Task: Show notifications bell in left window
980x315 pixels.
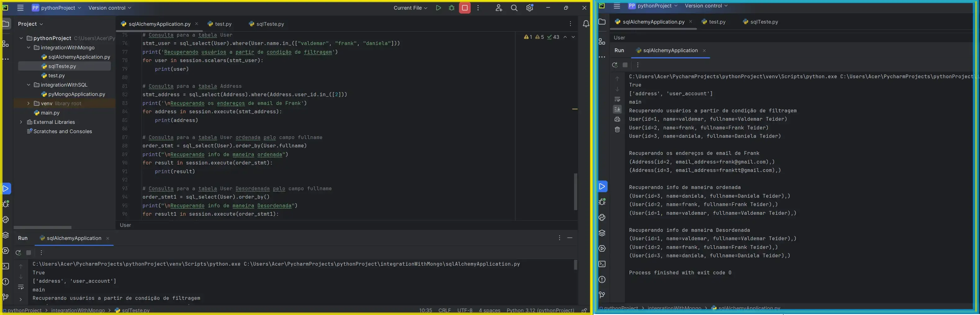Action: click(586, 24)
